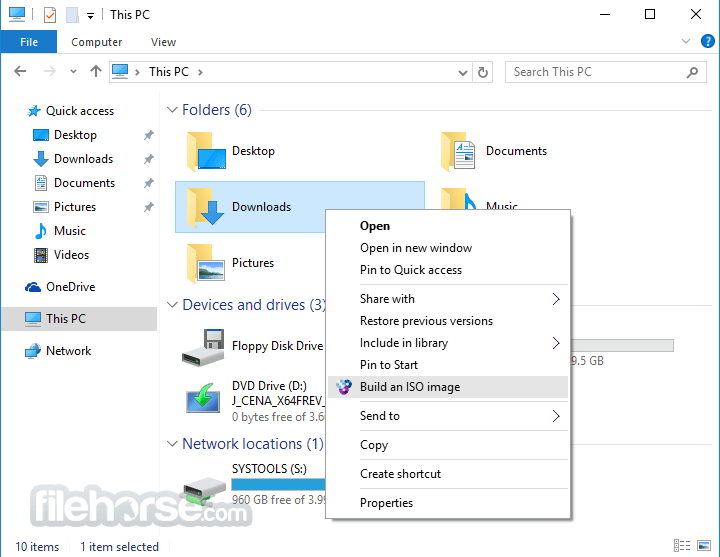Select Network in the navigation pane
The width and height of the screenshot is (720, 557).
57,351
